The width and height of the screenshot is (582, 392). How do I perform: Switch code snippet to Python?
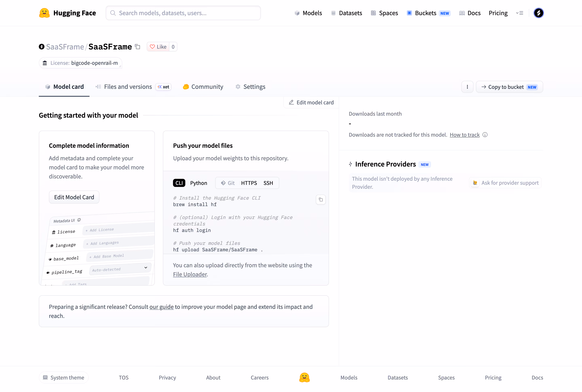coord(199,183)
